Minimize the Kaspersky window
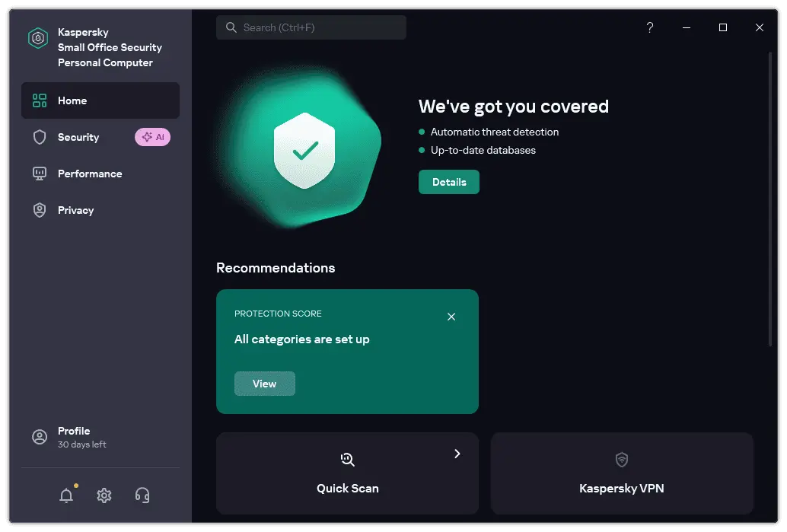 [x=687, y=27]
